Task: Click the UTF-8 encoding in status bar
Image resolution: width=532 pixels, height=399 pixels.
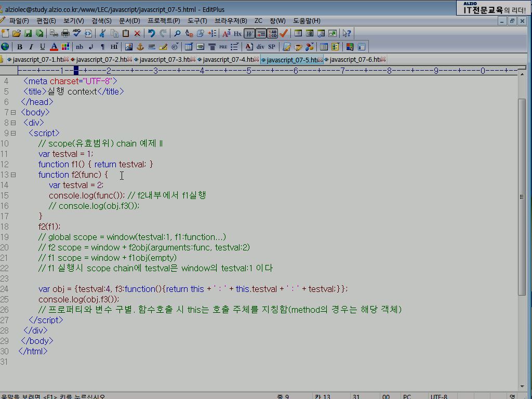Action: pyautogui.click(x=438, y=396)
